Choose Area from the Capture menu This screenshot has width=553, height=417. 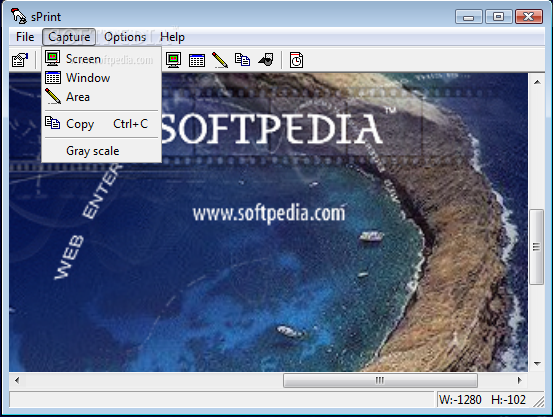tap(102, 97)
